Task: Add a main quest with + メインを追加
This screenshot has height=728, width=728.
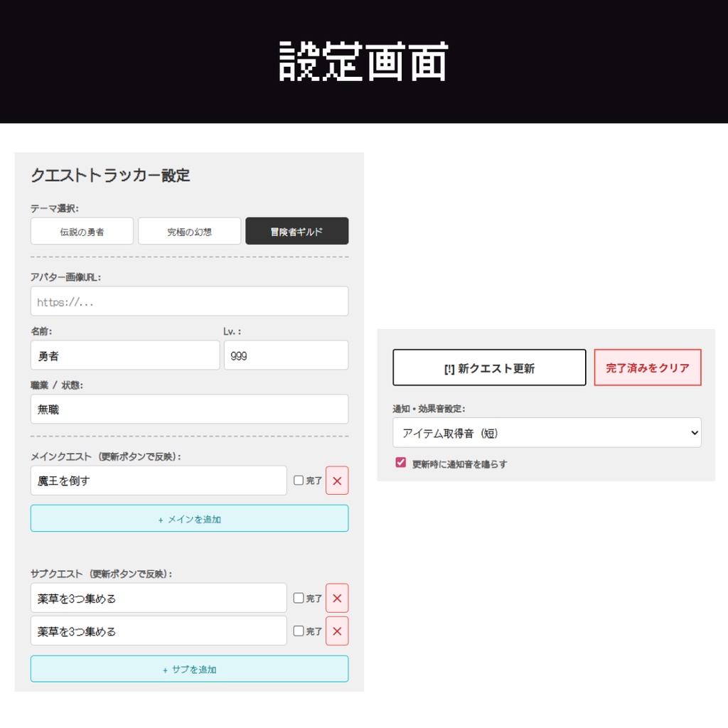Action: (189, 518)
